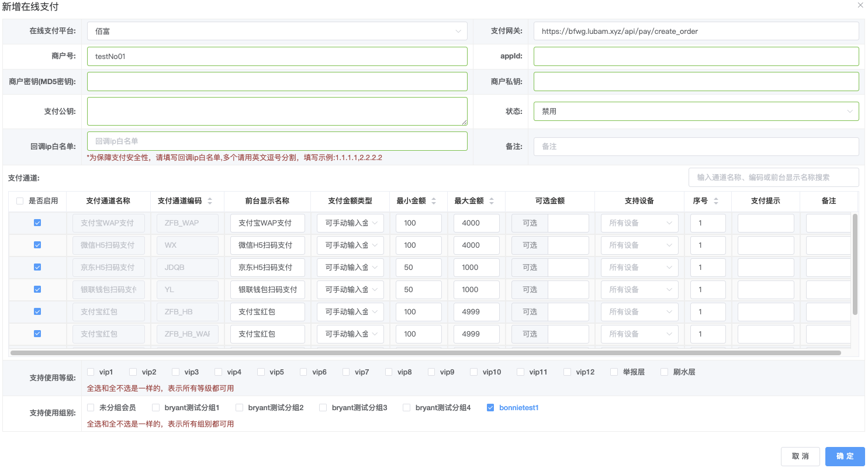Viewport: 868px width, 468px height.
Task: Focus the channel search input field
Action: [773, 177]
